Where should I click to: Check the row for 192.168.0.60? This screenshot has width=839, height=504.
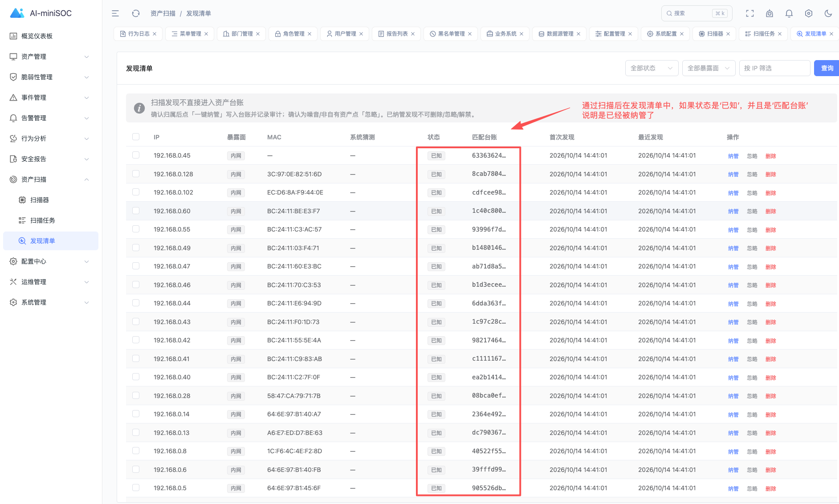pyautogui.click(x=136, y=211)
